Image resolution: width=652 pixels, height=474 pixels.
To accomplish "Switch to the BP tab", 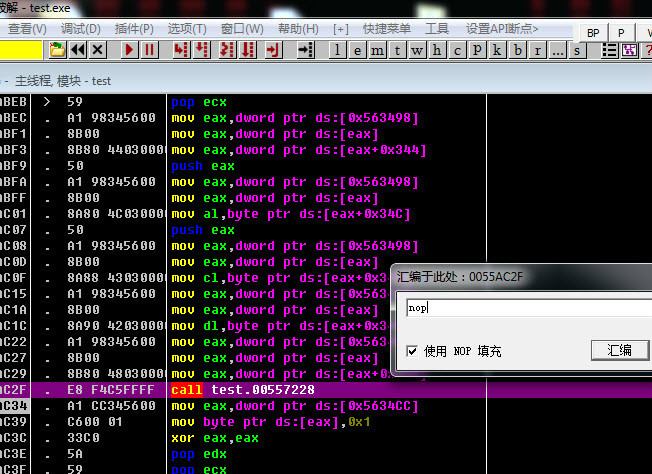I will point(593,32).
